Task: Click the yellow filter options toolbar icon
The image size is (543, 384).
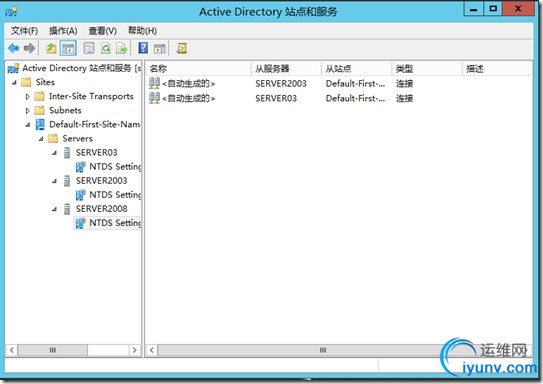Action: tap(182, 48)
